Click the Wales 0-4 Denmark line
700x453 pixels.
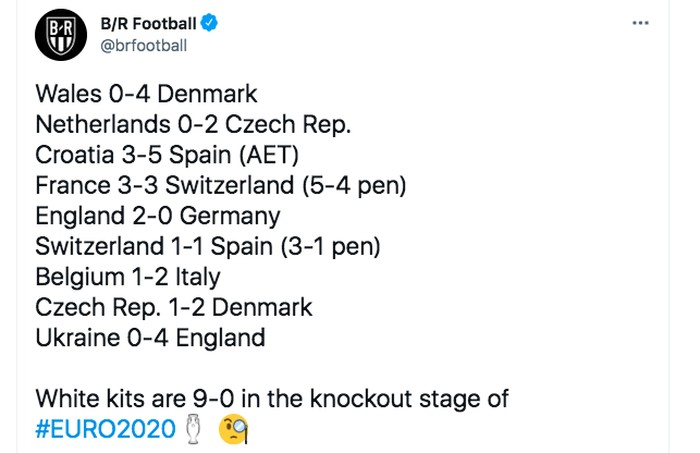(146, 94)
